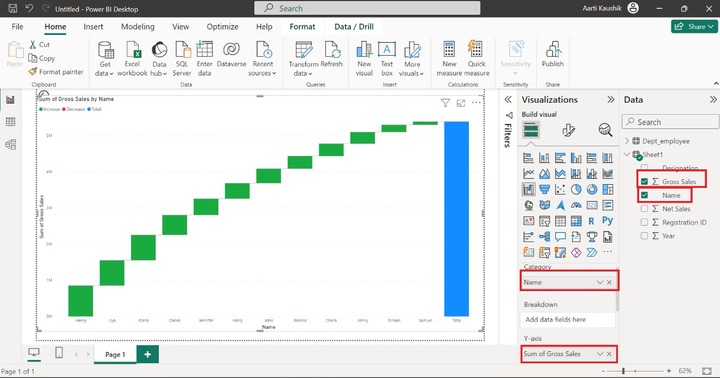The image size is (720, 378).
Task: Switch to the Insert ribbon tab
Action: (x=93, y=27)
